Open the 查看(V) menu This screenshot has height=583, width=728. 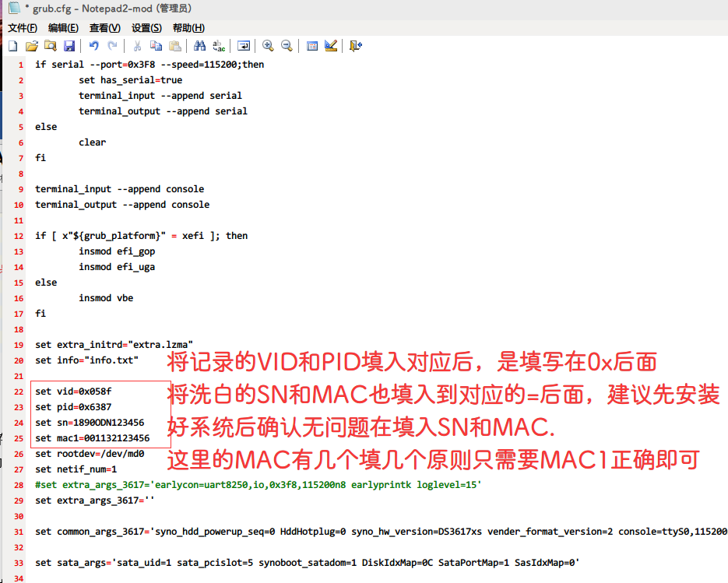[x=105, y=28]
